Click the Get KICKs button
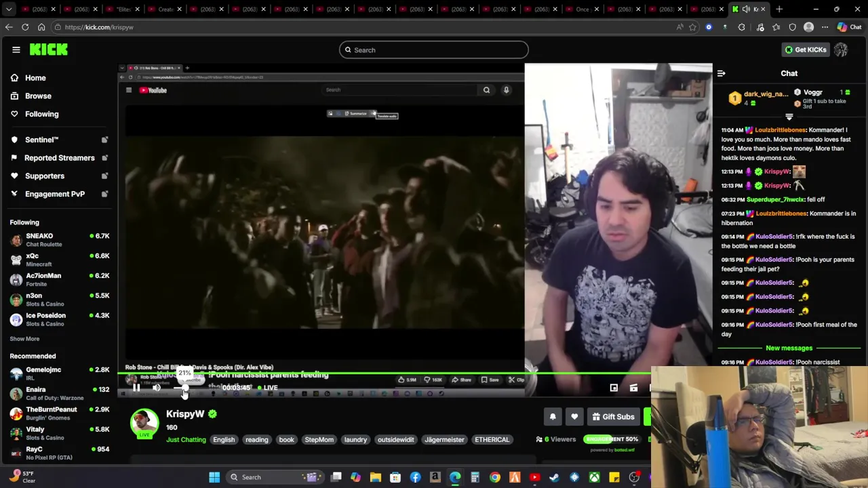 tap(806, 49)
